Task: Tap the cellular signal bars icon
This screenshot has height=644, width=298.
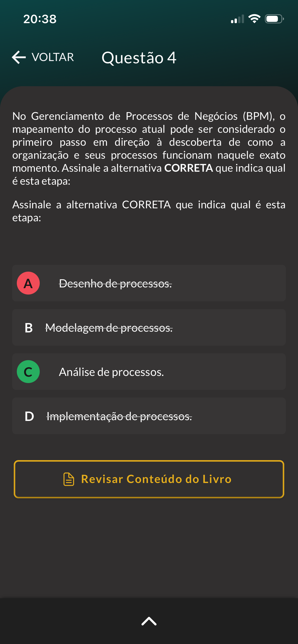Action: [x=237, y=19]
